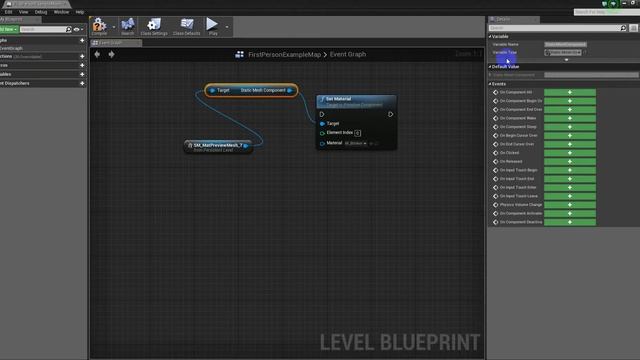640x360 pixels.
Task: Open the Variable Type dropdown
Action: click(563, 52)
